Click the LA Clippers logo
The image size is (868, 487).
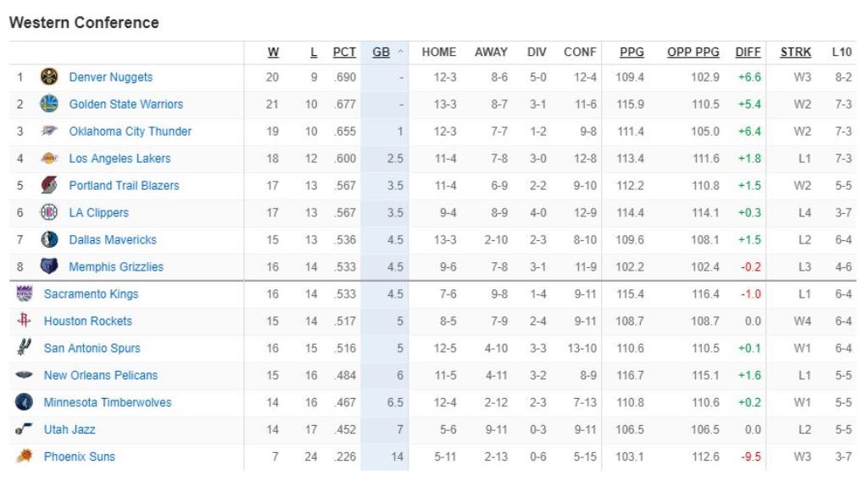49,213
